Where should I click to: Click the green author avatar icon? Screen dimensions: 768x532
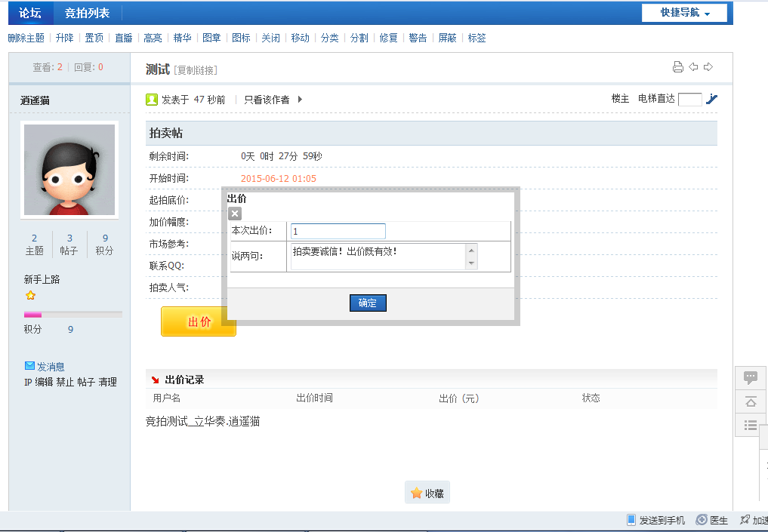pos(151,100)
